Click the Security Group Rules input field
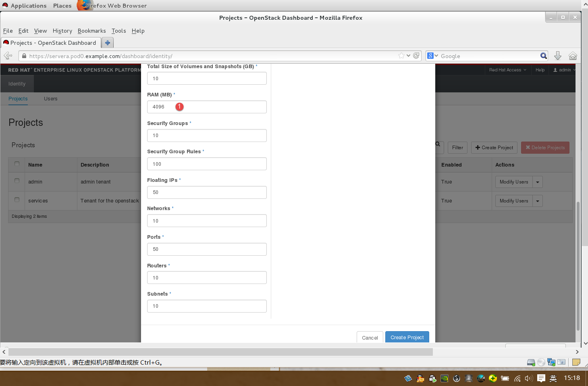Image resolution: width=588 pixels, height=386 pixels. [207, 164]
